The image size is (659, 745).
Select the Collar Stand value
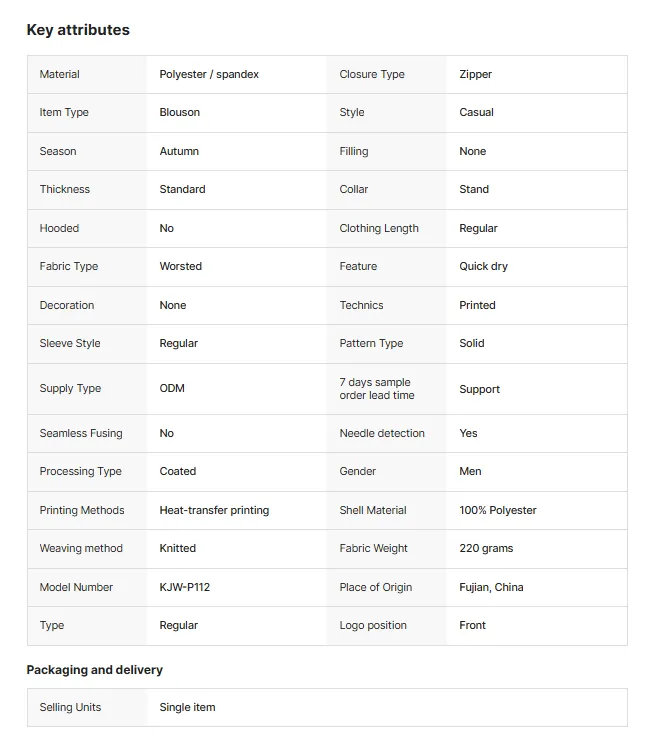pyautogui.click(x=474, y=190)
